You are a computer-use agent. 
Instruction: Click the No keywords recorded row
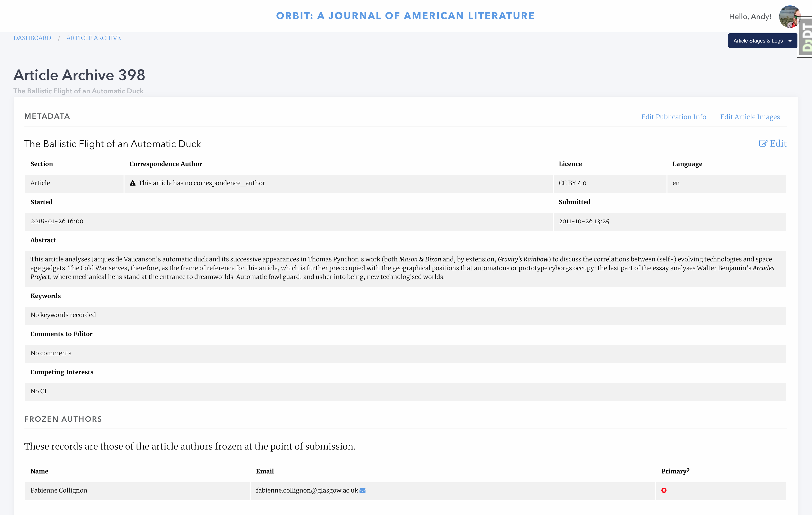pos(63,315)
